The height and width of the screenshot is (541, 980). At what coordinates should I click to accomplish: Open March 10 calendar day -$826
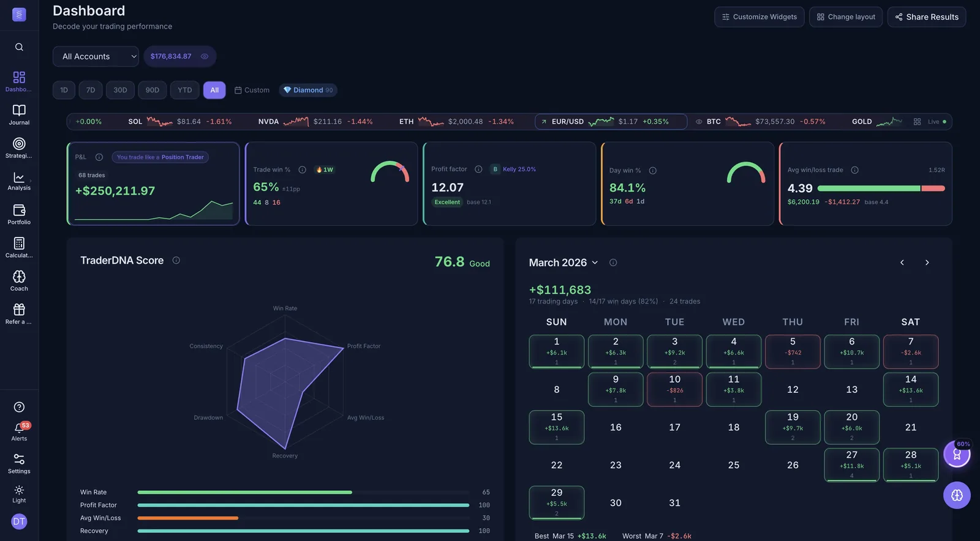pyautogui.click(x=674, y=389)
